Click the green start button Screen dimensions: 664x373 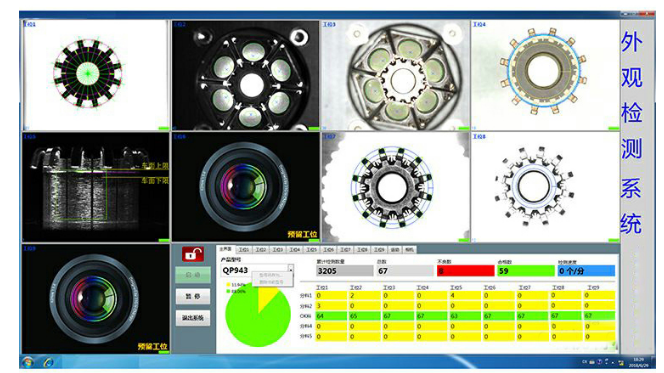(193, 275)
